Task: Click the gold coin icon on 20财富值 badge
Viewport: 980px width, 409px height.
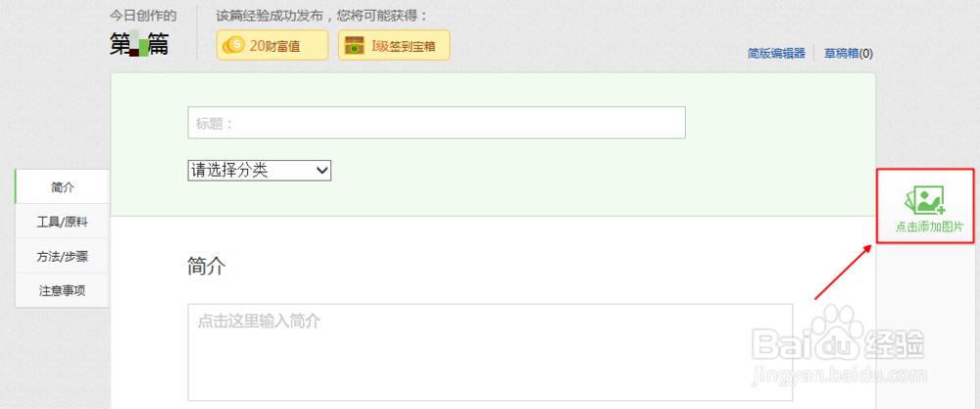Action: [234, 45]
